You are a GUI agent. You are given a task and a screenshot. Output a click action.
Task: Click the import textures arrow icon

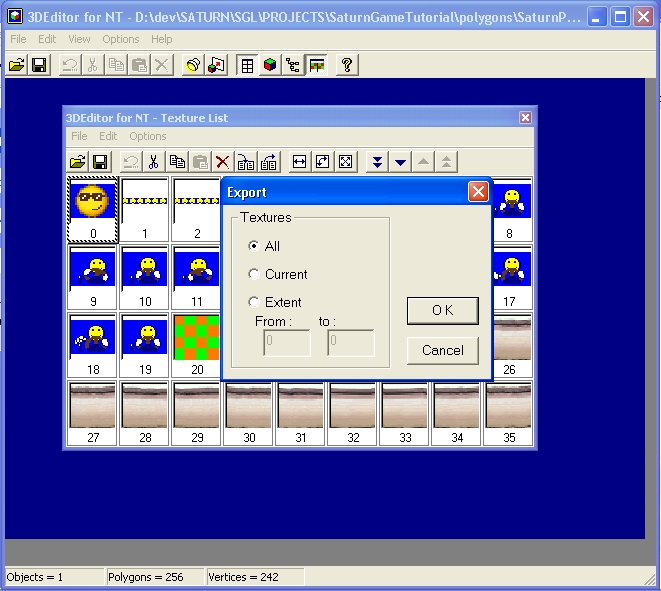coord(246,162)
